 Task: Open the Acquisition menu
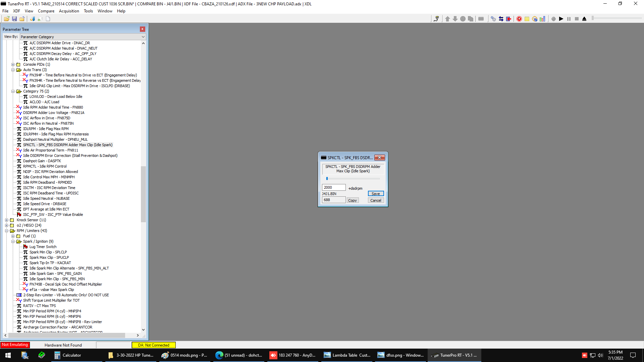coord(69,11)
